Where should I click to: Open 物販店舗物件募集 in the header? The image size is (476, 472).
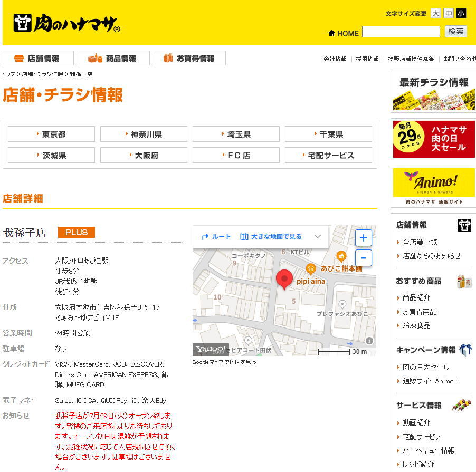pyautogui.click(x=411, y=59)
